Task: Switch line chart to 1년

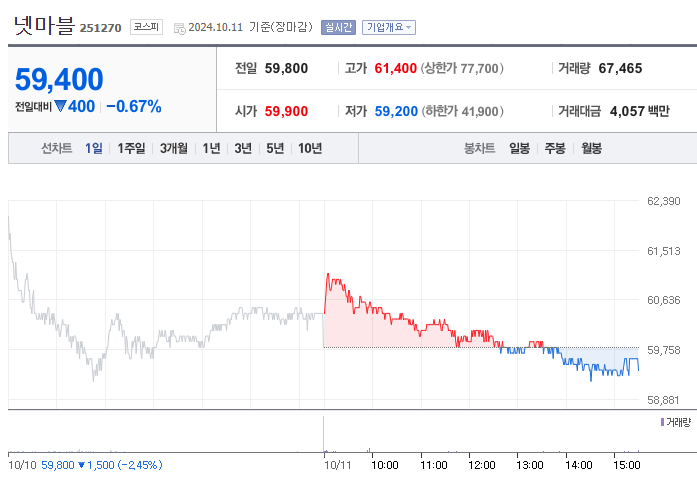Action: click(x=212, y=148)
